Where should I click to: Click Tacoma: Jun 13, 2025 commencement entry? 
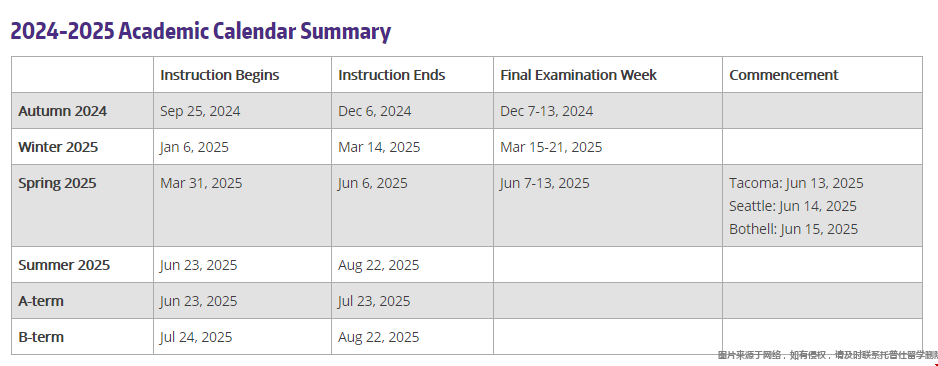(x=796, y=183)
